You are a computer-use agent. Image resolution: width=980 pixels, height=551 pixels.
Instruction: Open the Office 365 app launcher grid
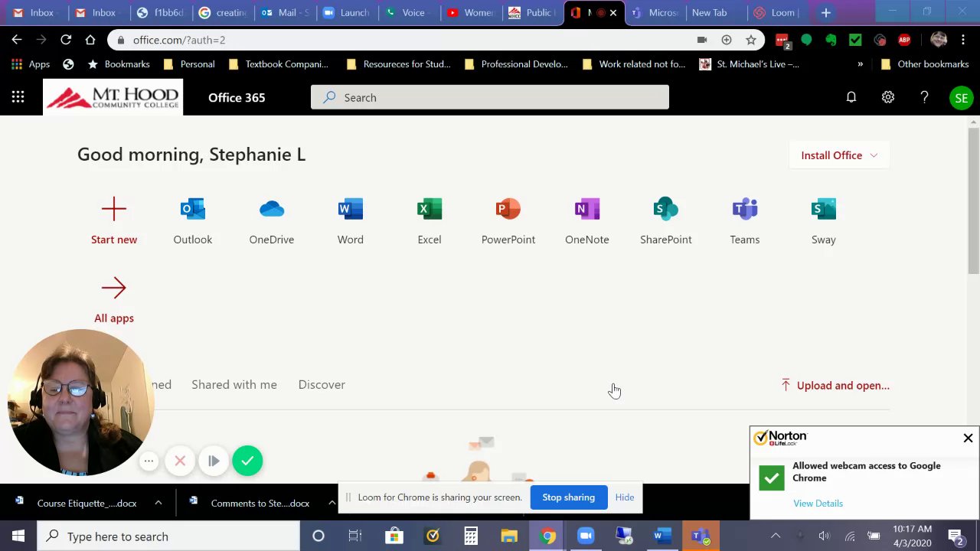[18, 97]
